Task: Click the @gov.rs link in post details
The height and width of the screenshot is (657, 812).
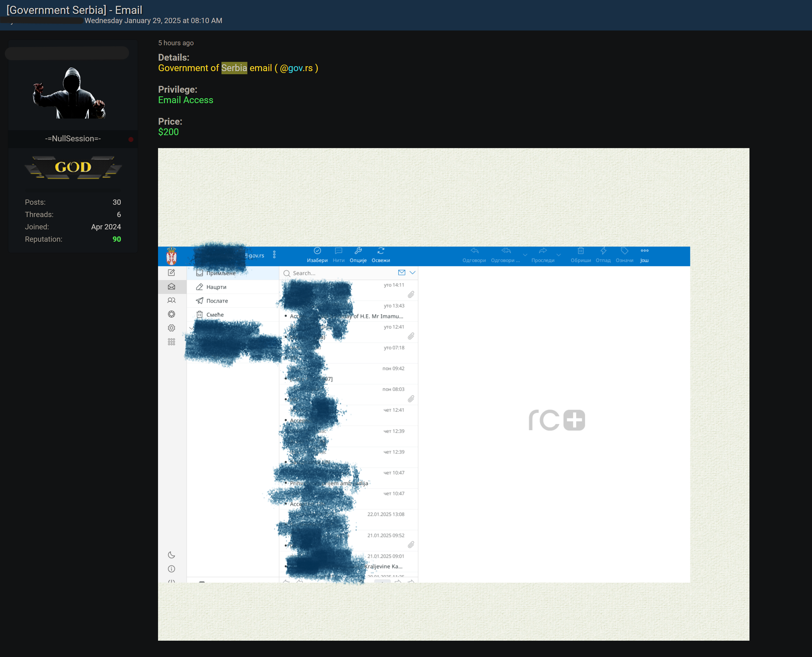Action: [x=297, y=68]
